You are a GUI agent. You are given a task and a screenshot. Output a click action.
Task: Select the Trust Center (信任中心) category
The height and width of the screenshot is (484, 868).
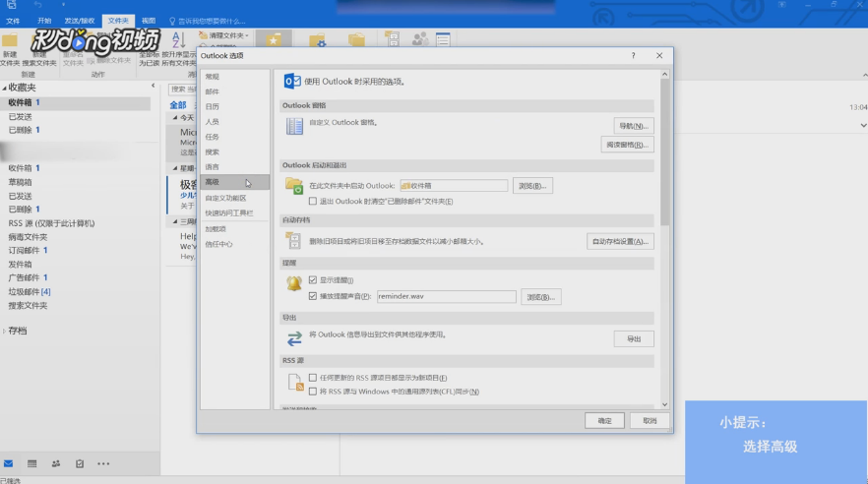click(234, 244)
